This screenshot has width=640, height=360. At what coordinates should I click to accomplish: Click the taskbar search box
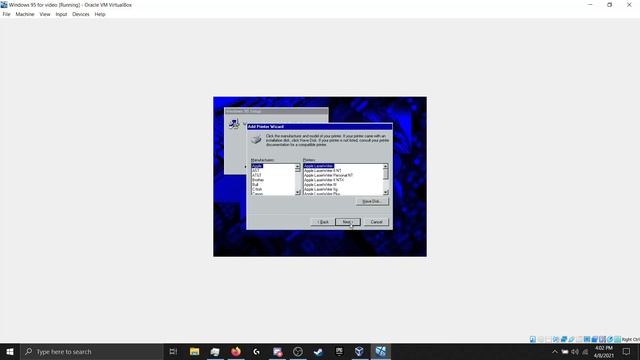coord(92,351)
